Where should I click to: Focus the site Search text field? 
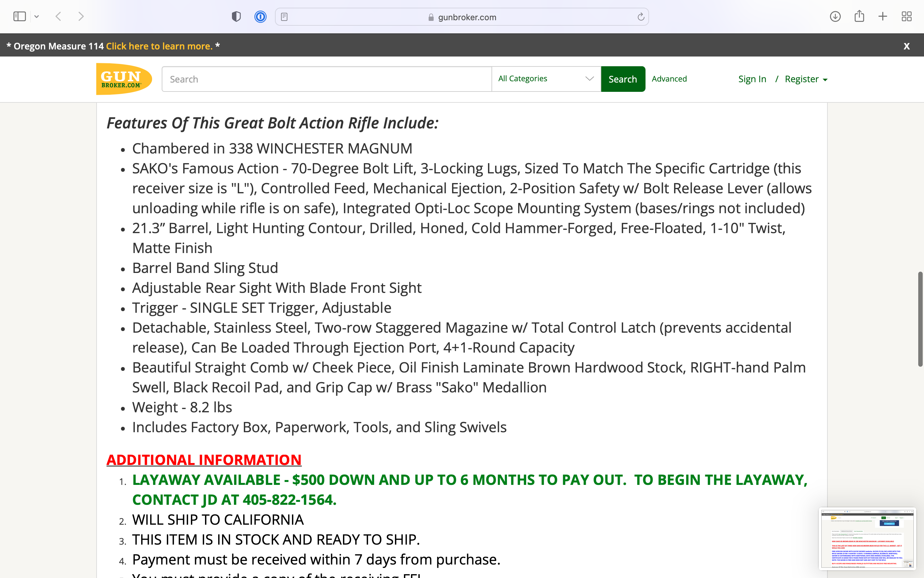(327, 79)
